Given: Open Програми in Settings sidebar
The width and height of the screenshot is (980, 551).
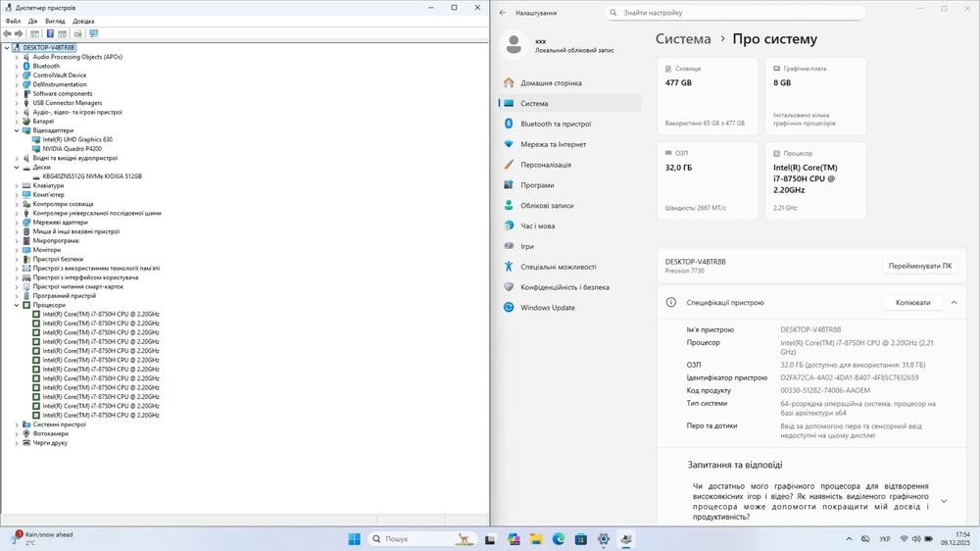Looking at the screenshot, I should 570,185.
